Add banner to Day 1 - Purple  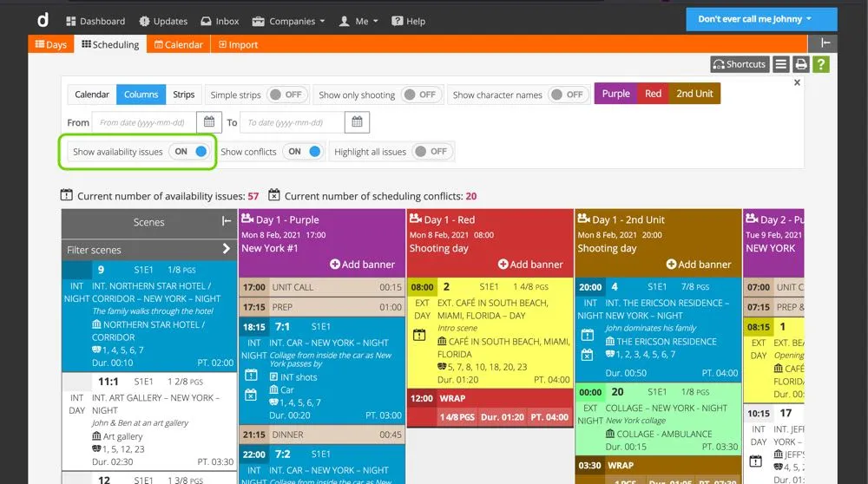click(x=362, y=265)
